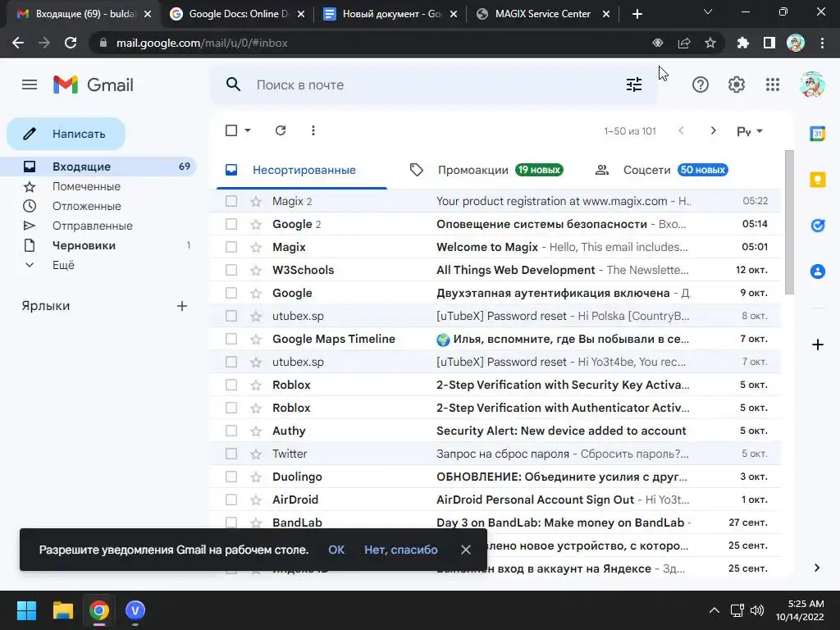Show hidden system tray icons
The height and width of the screenshot is (630, 840).
pyautogui.click(x=714, y=610)
